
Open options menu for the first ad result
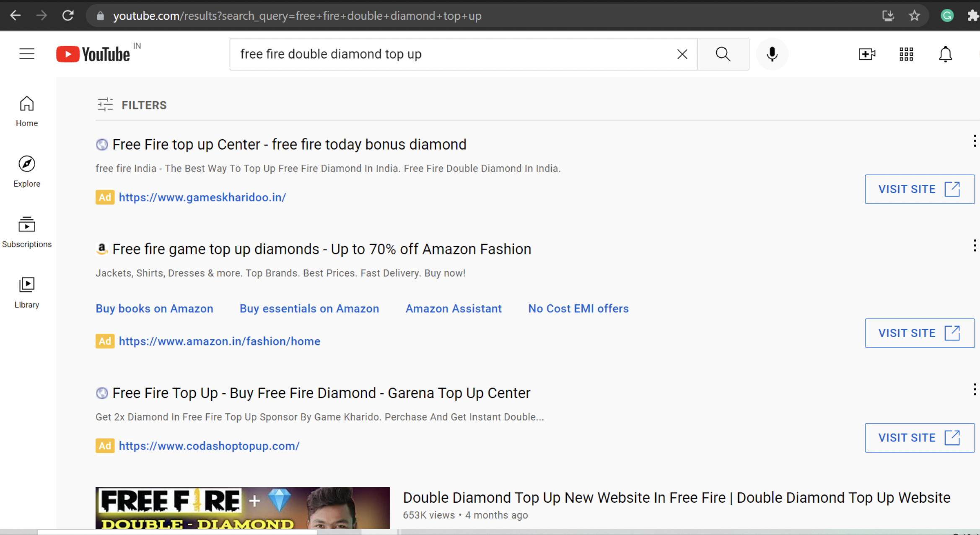pos(975,141)
